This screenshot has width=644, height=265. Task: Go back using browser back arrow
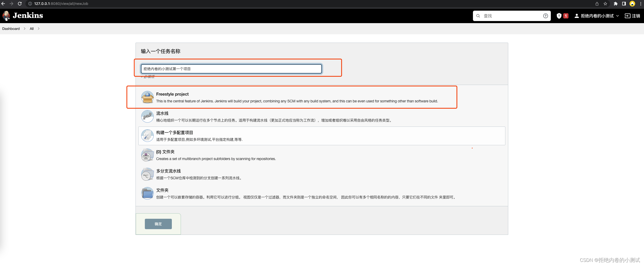coord(3,4)
